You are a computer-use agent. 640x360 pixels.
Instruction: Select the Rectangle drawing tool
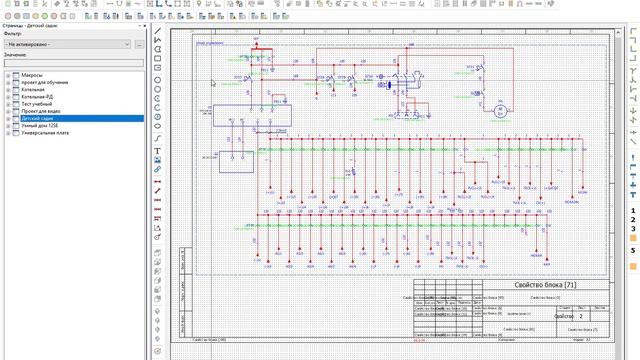tap(158, 59)
